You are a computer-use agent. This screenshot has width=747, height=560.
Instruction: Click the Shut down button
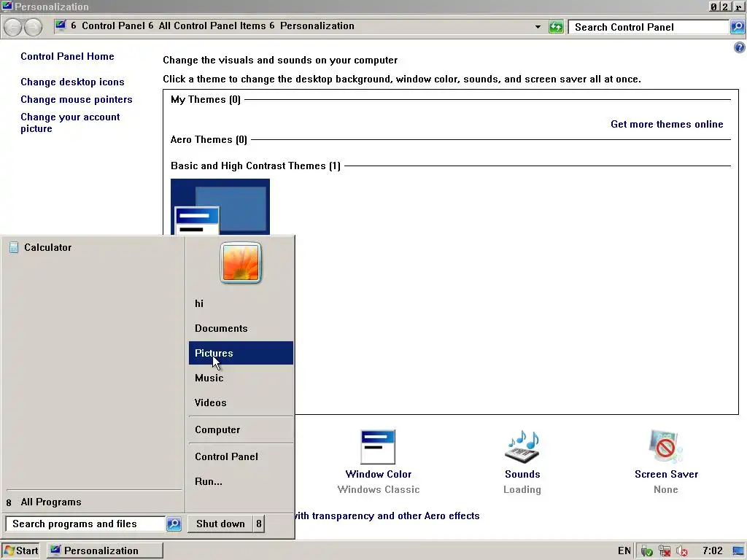[x=220, y=524]
